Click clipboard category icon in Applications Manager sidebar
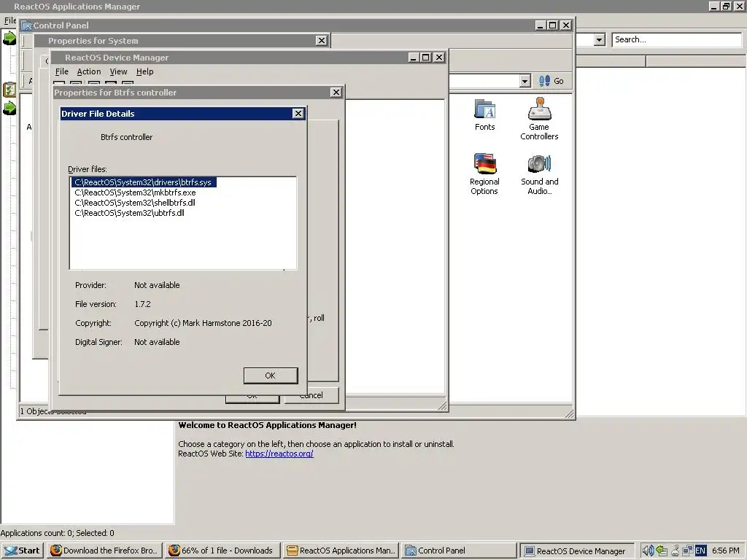 point(9,90)
